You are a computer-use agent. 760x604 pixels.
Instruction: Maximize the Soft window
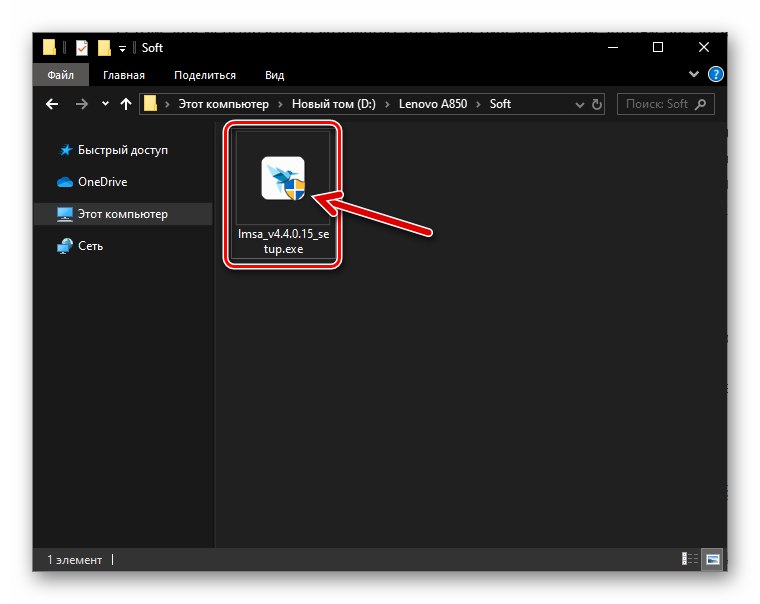click(658, 47)
